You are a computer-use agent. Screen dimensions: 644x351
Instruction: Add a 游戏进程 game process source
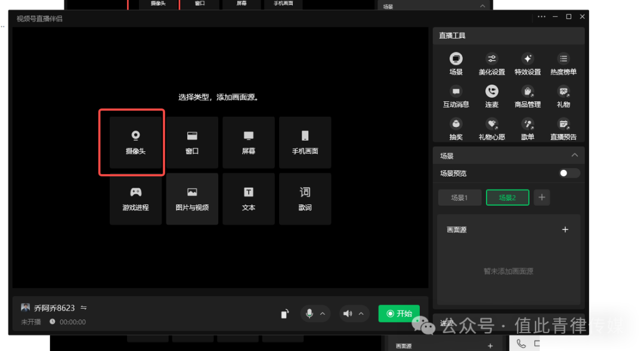tap(135, 198)
